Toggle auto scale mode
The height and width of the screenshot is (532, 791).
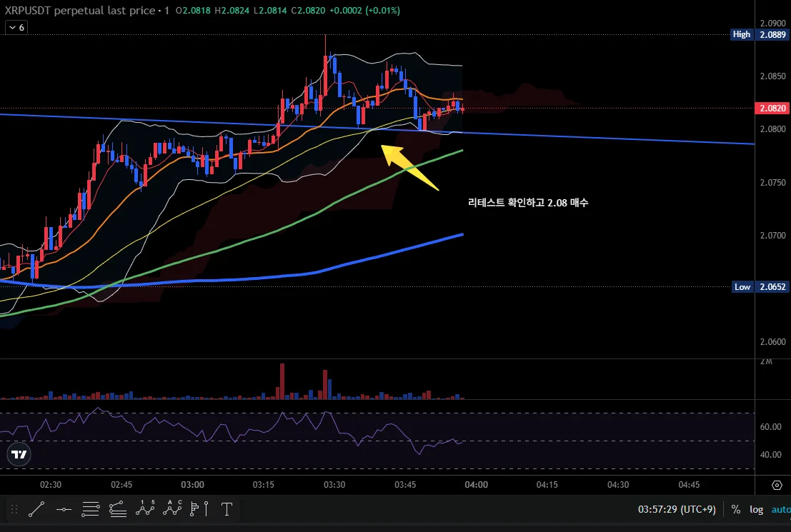(x=781, y=509)
